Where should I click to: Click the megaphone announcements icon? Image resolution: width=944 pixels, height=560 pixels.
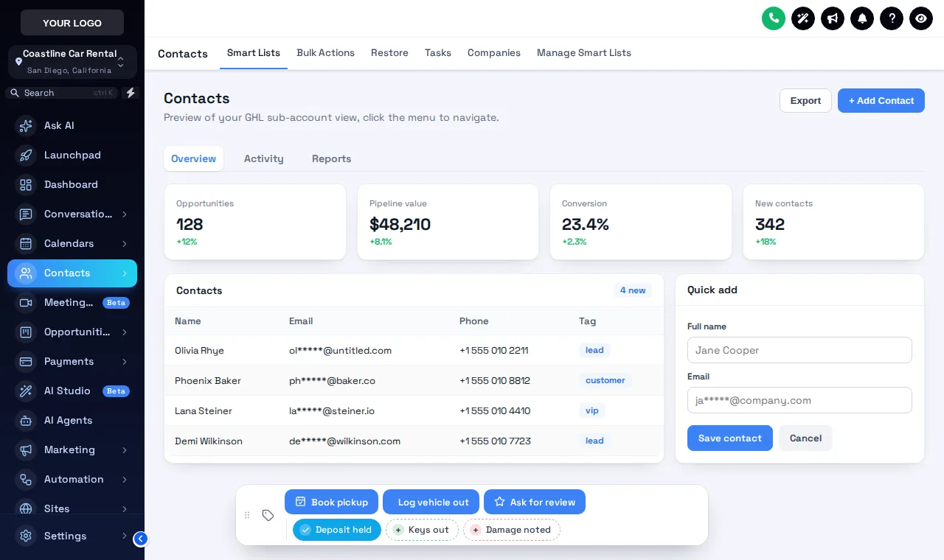point(833,18)
